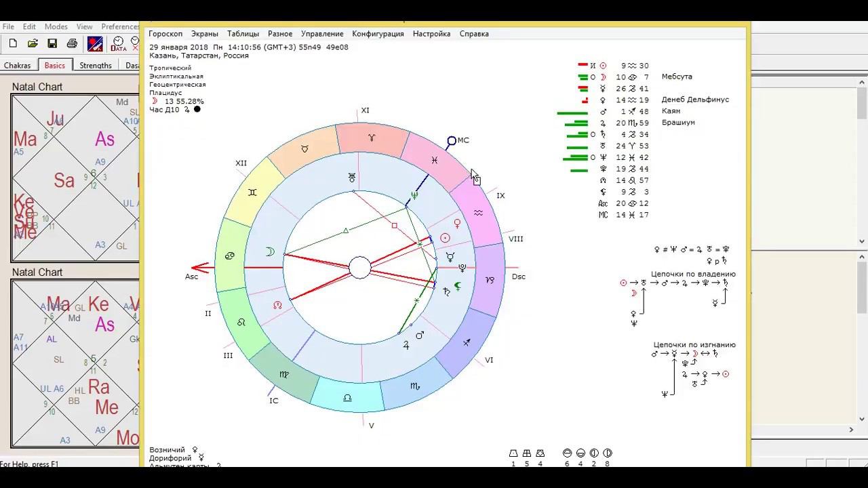This screenshot has height=488, width=868.
Task: Click the Capricorn sign glyph on wheel
Action: 490,279
